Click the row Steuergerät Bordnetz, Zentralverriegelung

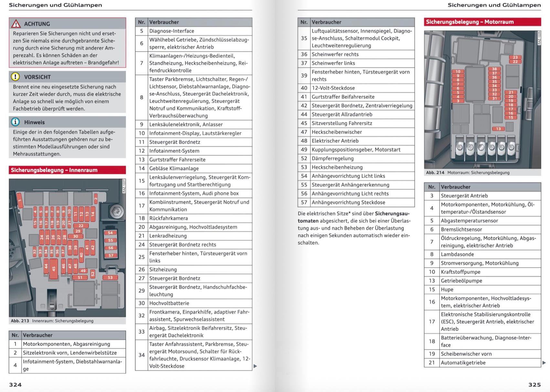(356, 106)
